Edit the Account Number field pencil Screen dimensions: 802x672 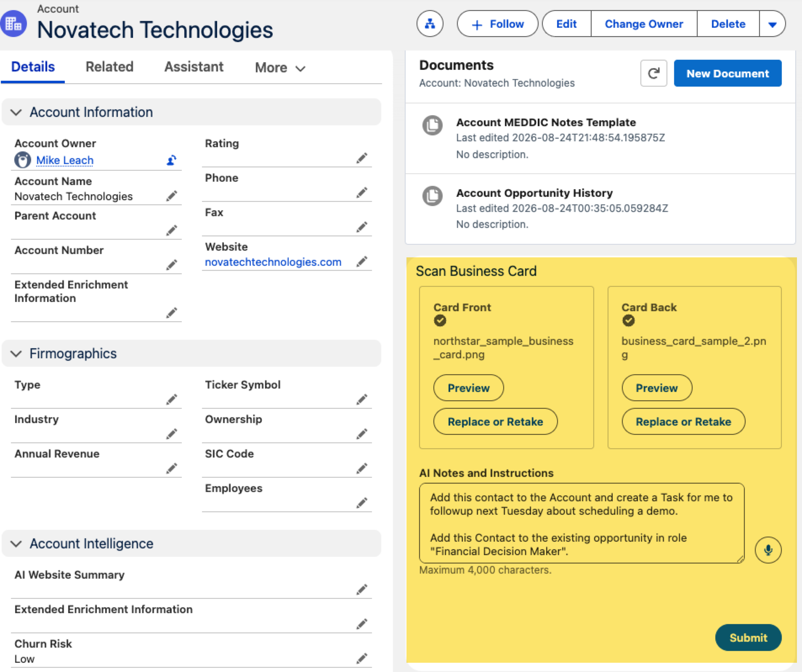pyautogui.click(x=171, y=265)
